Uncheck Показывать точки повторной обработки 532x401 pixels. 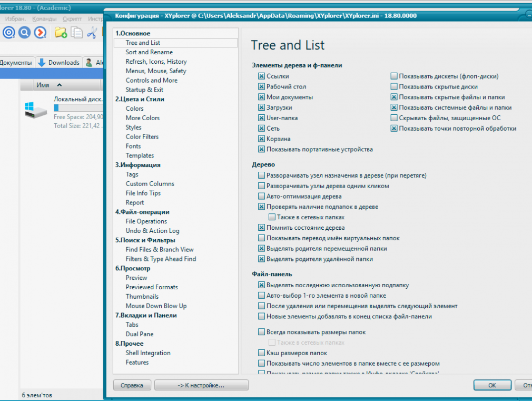point(394,129)
